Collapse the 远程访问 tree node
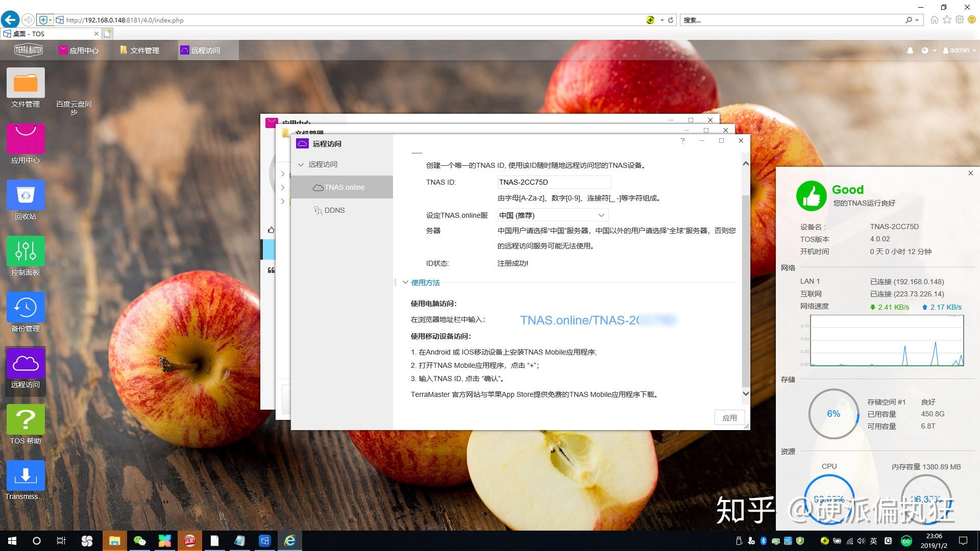The image size is (980, 551). pos(301,164)
